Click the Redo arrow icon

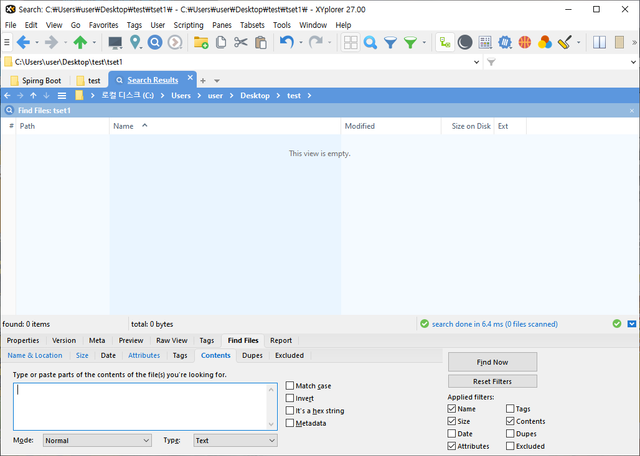(x=316, y=42)
